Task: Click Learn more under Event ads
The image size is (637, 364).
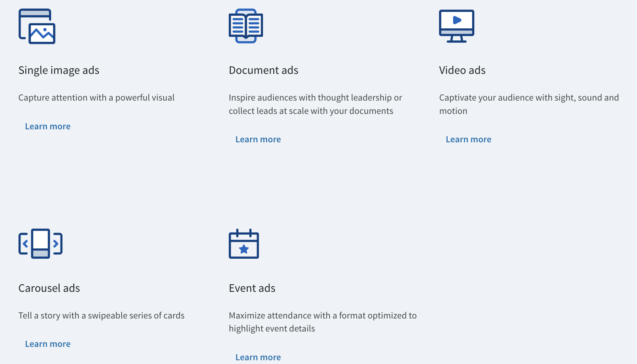Action: [258, 357]
